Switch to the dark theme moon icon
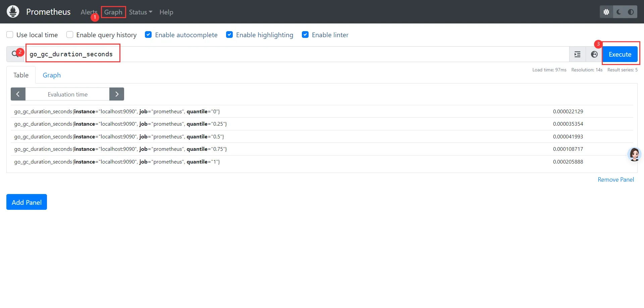The height and width of the screenshot is (308, 644). [619, 12]
